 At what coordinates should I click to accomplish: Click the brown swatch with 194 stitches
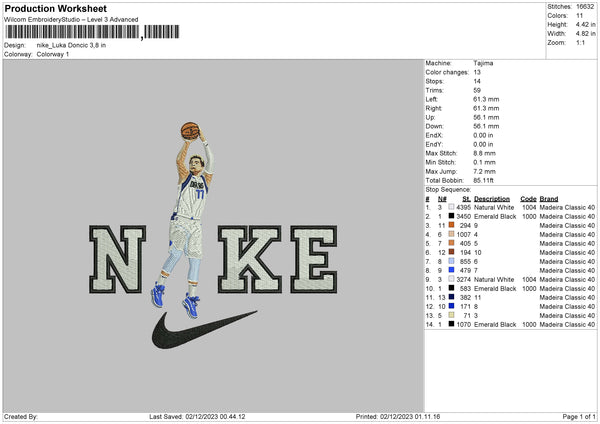click(452, 252)
